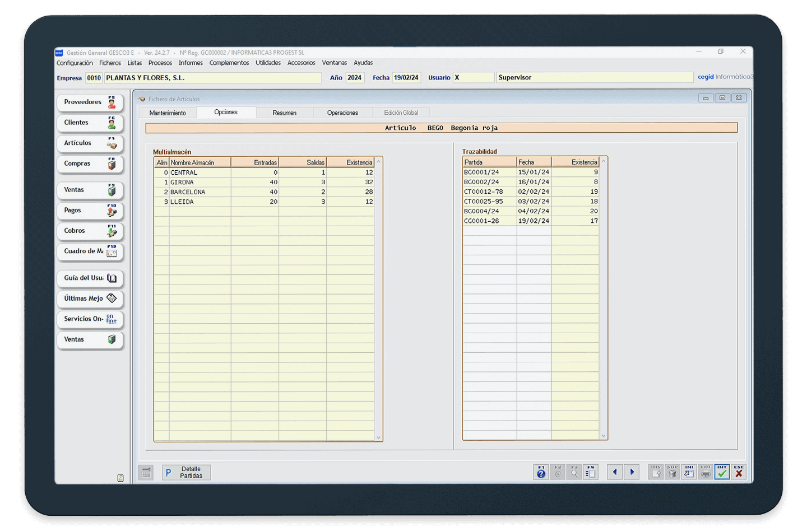
Task: Open the Detalle Partidas button
Action: point(187,473)
